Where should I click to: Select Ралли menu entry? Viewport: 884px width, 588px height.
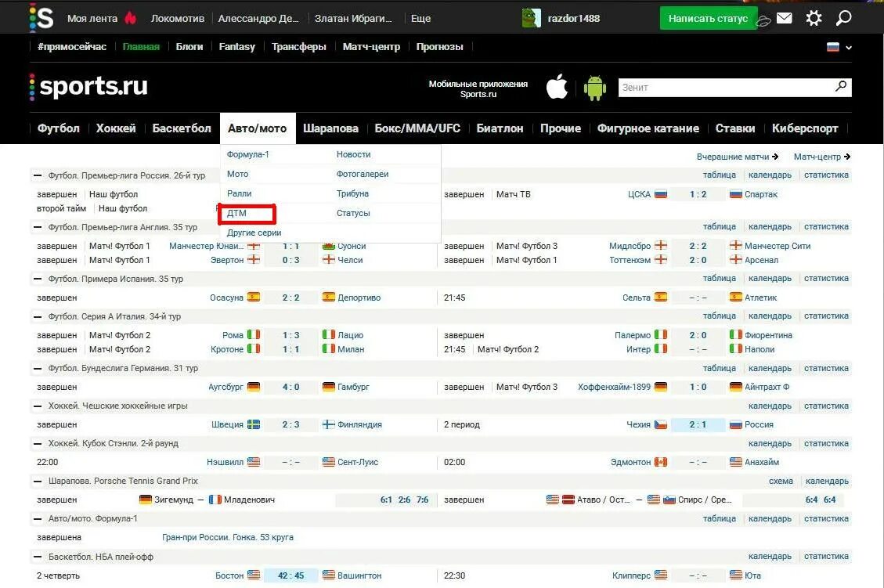[239, 193]
